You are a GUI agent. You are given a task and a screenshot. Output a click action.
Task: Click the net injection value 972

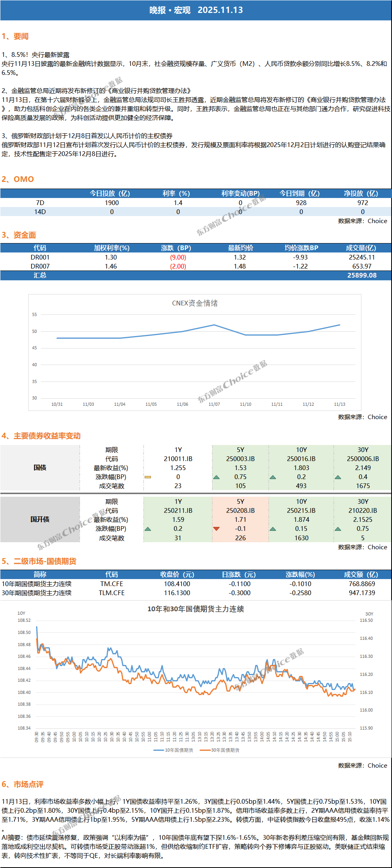[x=363, y=203]
